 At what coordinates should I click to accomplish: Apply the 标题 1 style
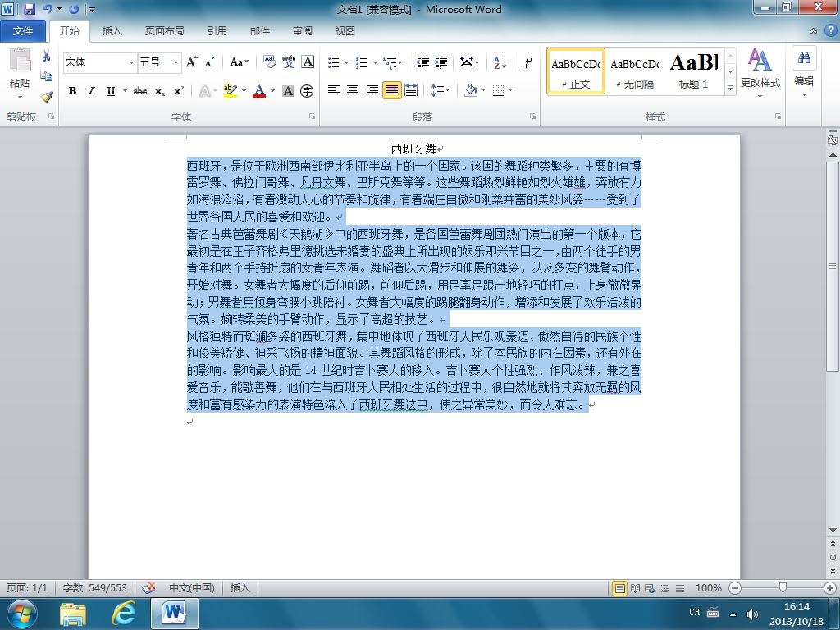pos(694,71)
